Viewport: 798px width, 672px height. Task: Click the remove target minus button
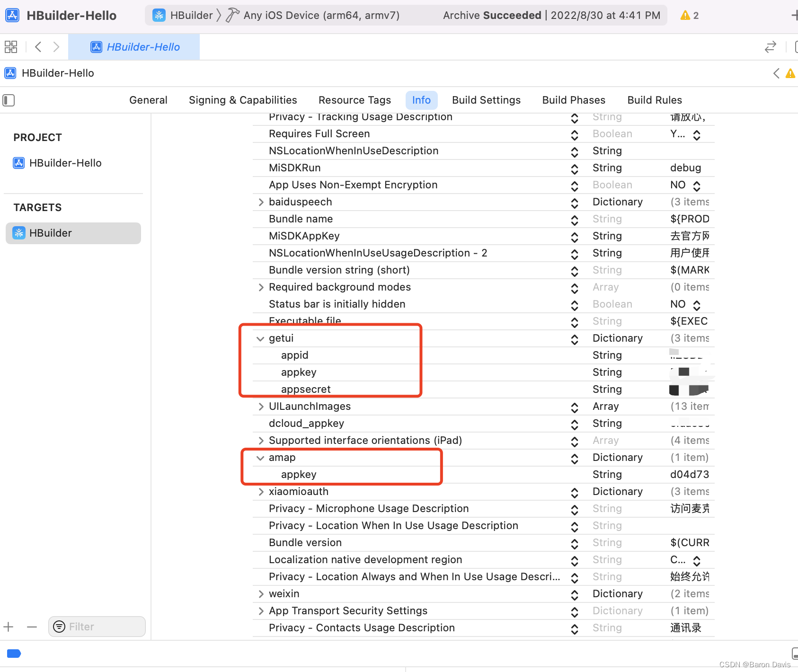click(32, 627)
